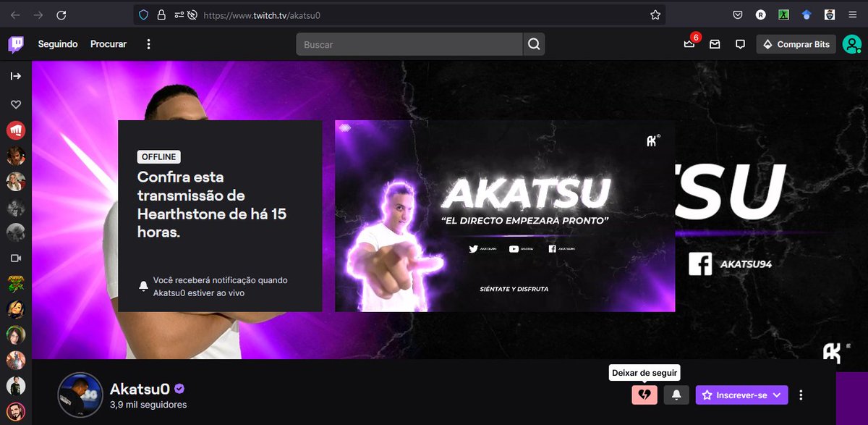
Task: Click Akatsu0 channel profile avatar
Action: [x=80, y=395]
